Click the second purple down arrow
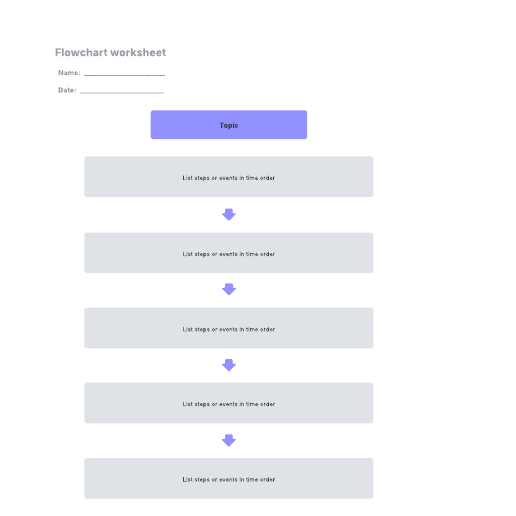This screenshot has width=516, height=516. (x=229, y=289)
